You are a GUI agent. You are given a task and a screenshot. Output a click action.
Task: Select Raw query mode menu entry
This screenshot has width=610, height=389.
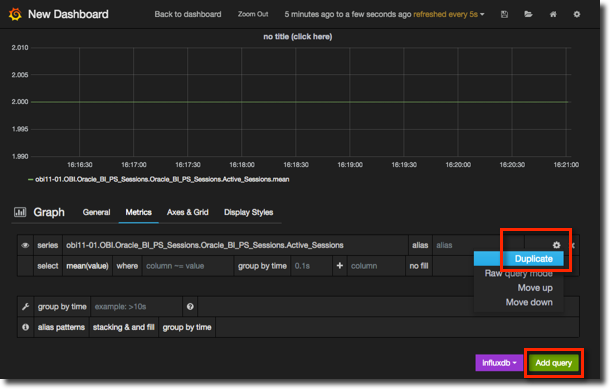[x=518, y=273]
